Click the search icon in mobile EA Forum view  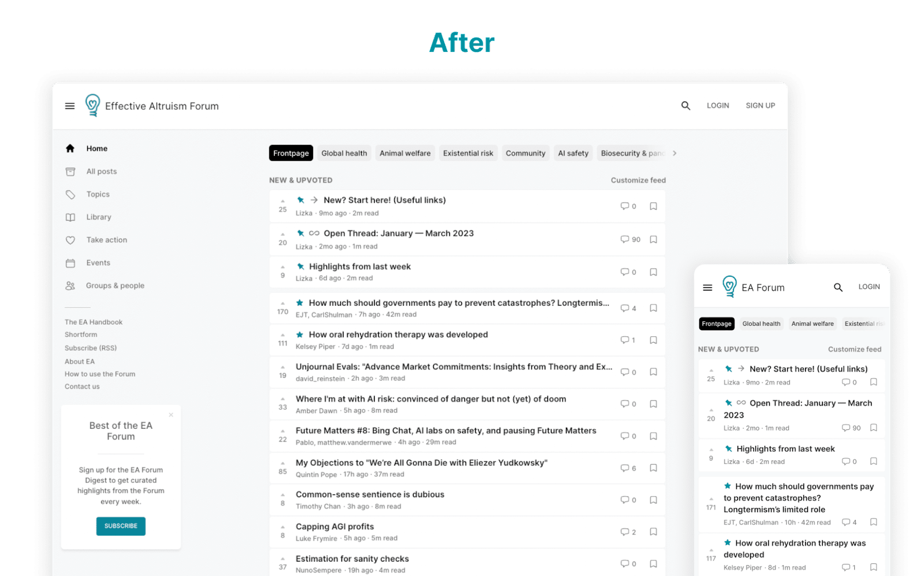pyautogui.click(x=838, y=287)
